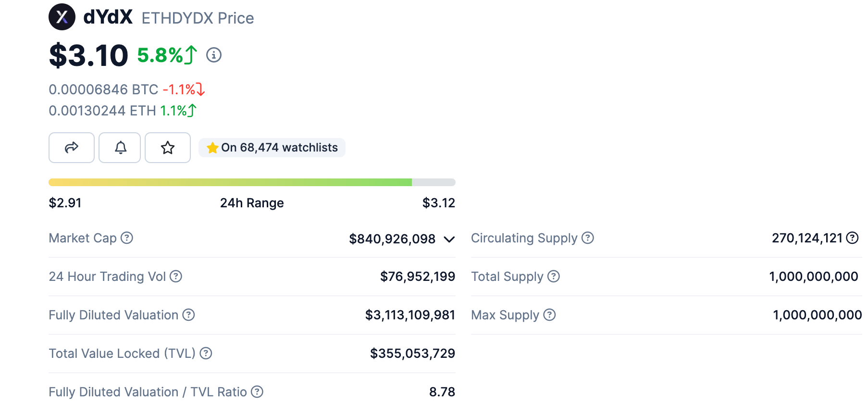Click the Fully Diluted Valuation label

point(113,315)
